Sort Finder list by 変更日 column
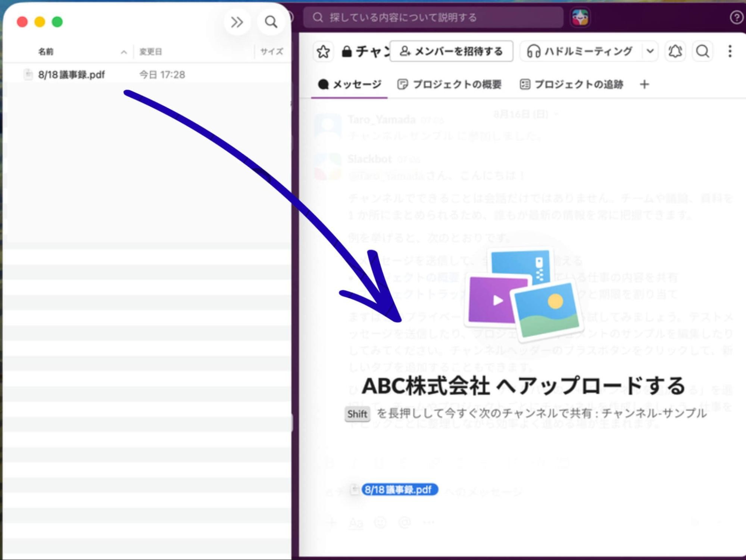Screen dimensions: 746x560 151,52
